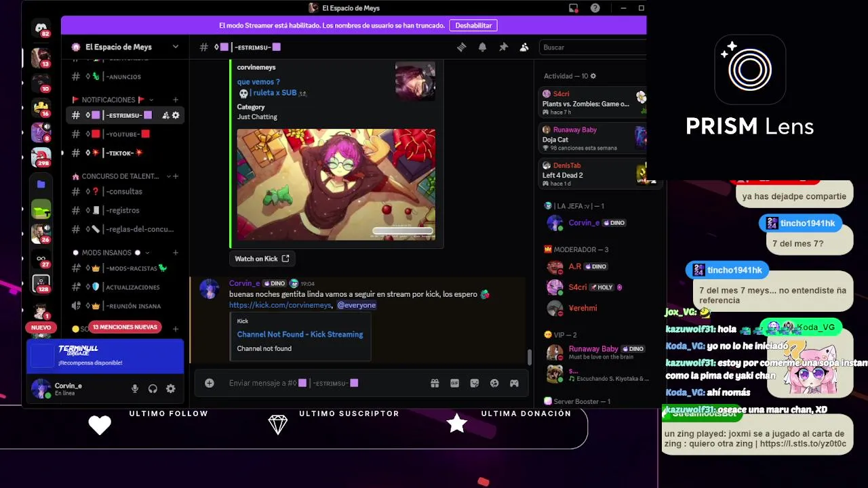Open the -tiktok- channel

[x=125, y=153]
